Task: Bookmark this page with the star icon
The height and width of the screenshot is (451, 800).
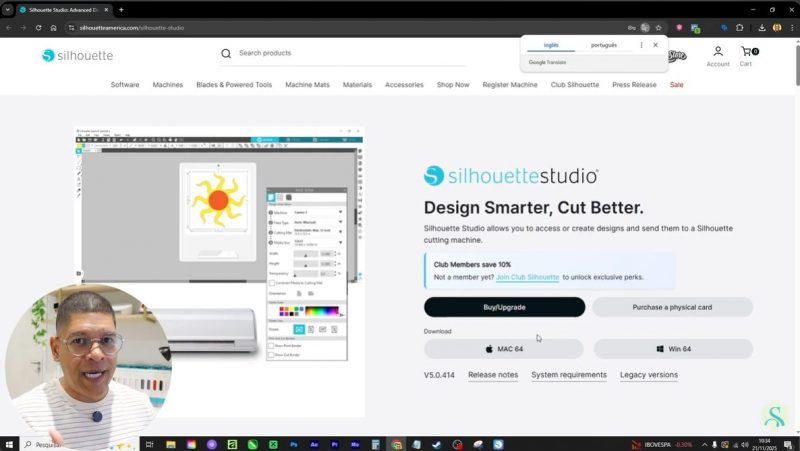Action: click(x=658, y=28)
